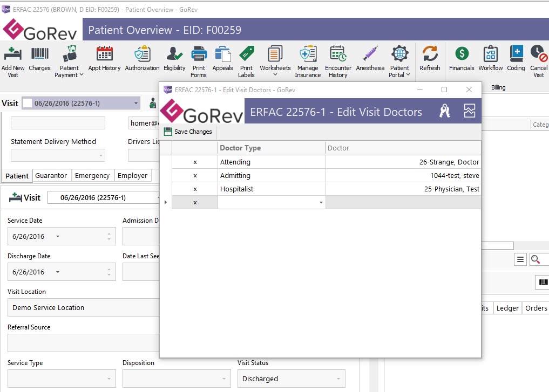This screenshot has height=392, width=549.
Task: Open the Workflow tool
Action: (491, 58)
